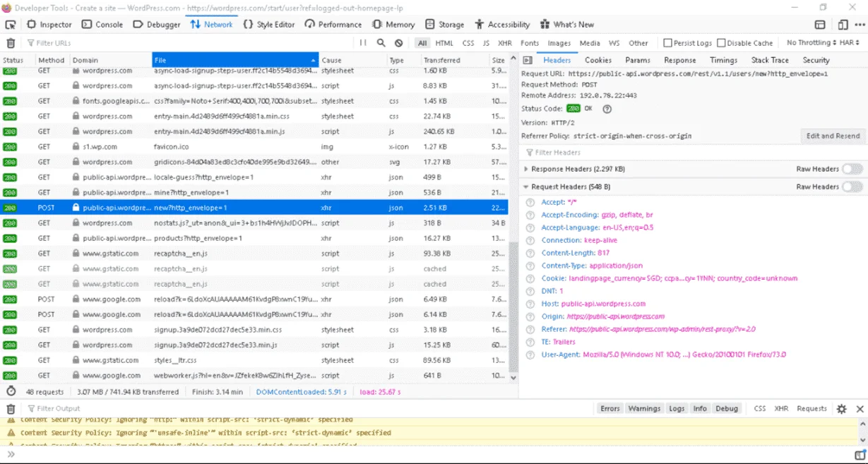Filter requests by XHR type
Image resolution: width=868 pixels, height=464 pixels.
pyautogui.click(x=504, y=43)
